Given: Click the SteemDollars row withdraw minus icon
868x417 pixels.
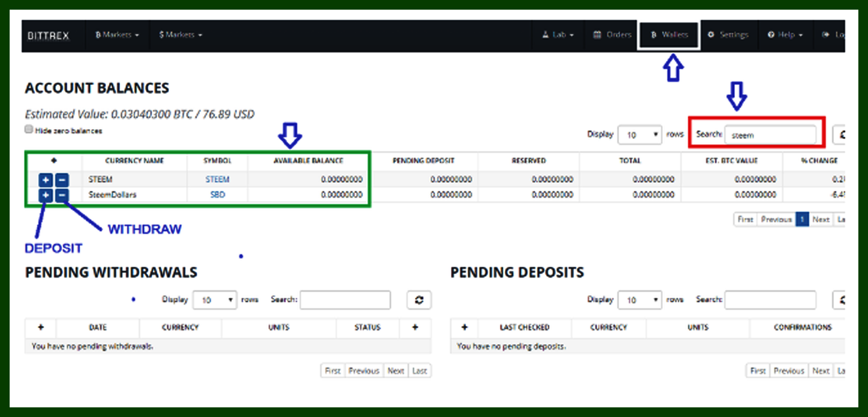Looking at the screenshot, I should click(x=62, y=195).
